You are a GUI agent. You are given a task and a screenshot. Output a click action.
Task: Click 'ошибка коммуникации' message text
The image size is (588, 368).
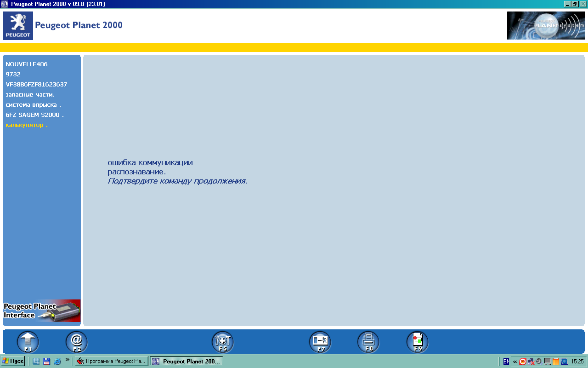pyautogui.click(x=150, y=163)
